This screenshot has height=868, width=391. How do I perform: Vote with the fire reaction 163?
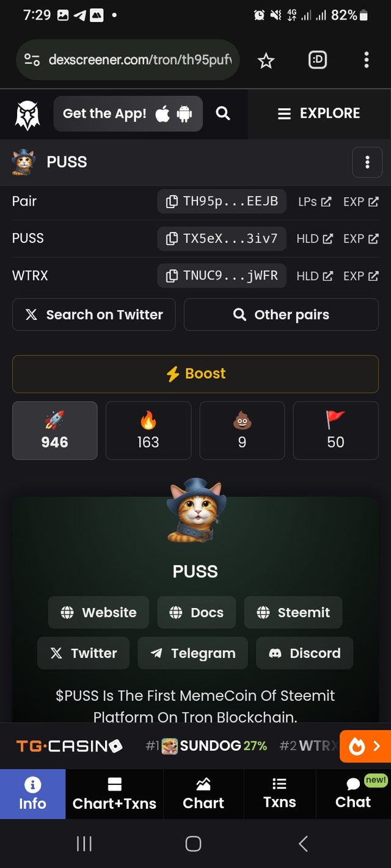click(148, 430)
